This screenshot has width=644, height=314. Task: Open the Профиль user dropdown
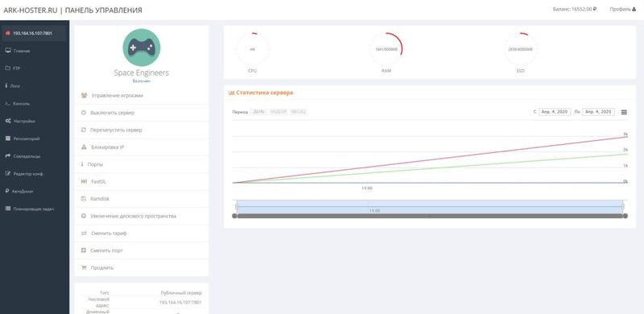622,9
